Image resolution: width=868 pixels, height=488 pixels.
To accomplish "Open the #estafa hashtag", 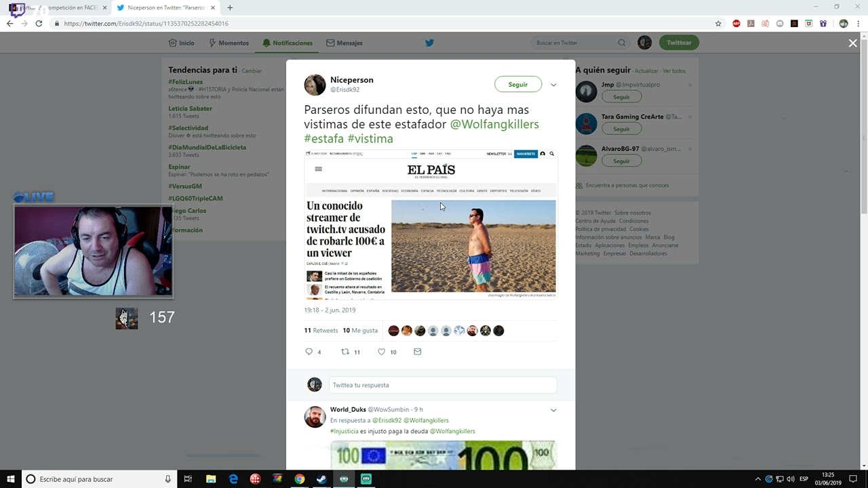I will pos(324,139).
